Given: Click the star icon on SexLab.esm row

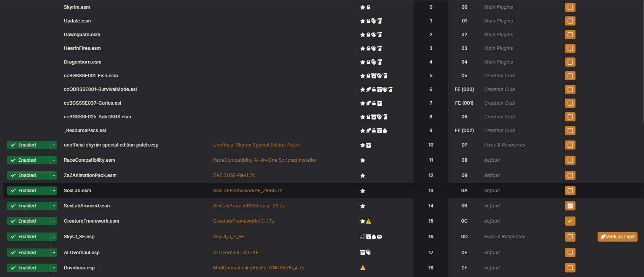Looking at the screenshot, I should [x=363, y=191].
